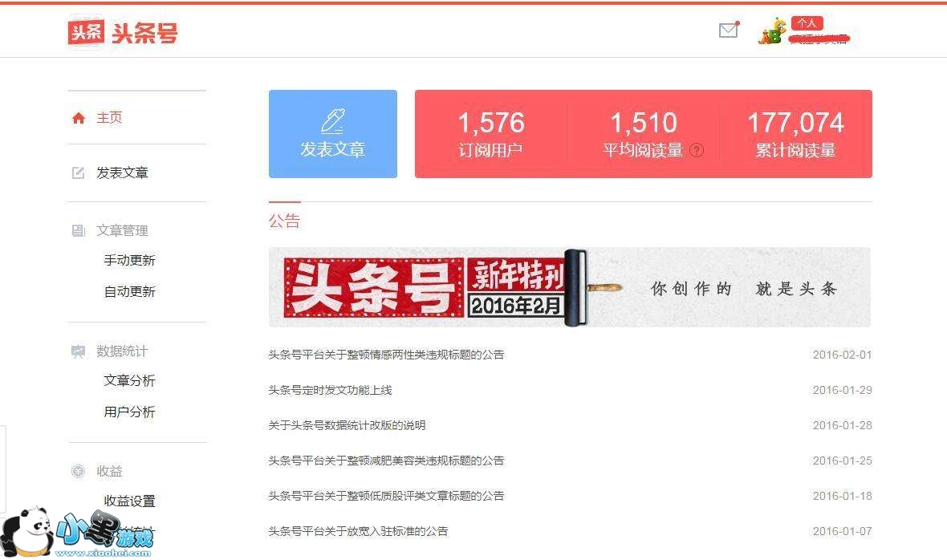947x560 pixels.
Task: Click the user avatar in header
Action: click(772, 31)
